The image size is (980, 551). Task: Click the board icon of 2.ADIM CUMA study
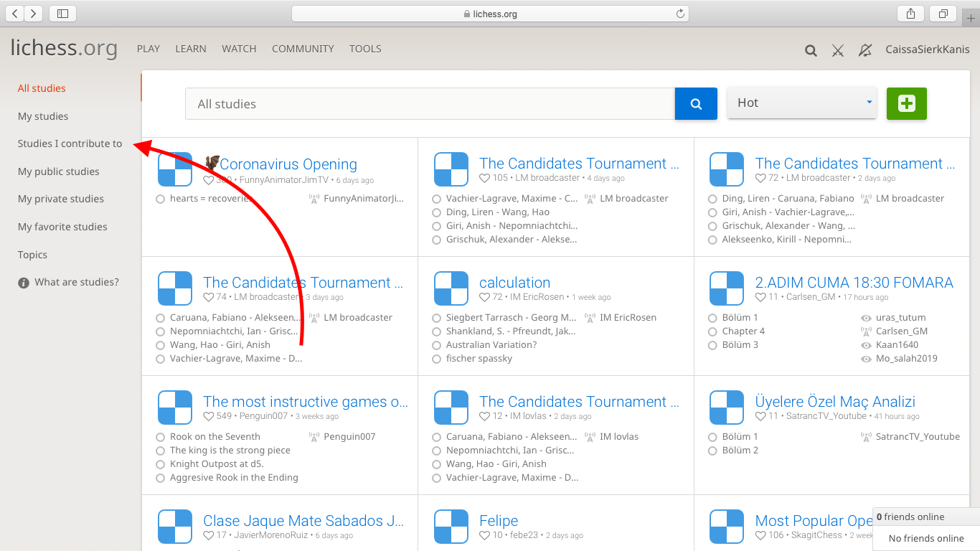point(727,288)
